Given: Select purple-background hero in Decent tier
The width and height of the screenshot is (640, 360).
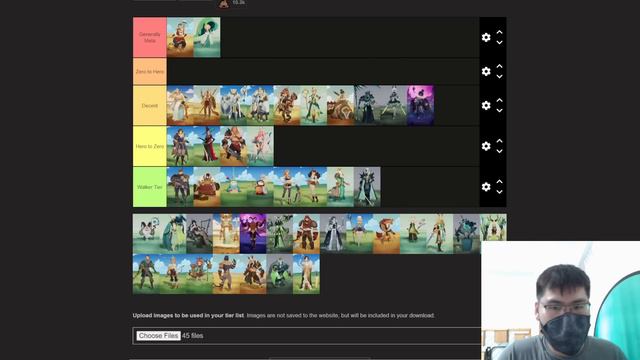Looking at the screenshot, I should pos(420,105).
